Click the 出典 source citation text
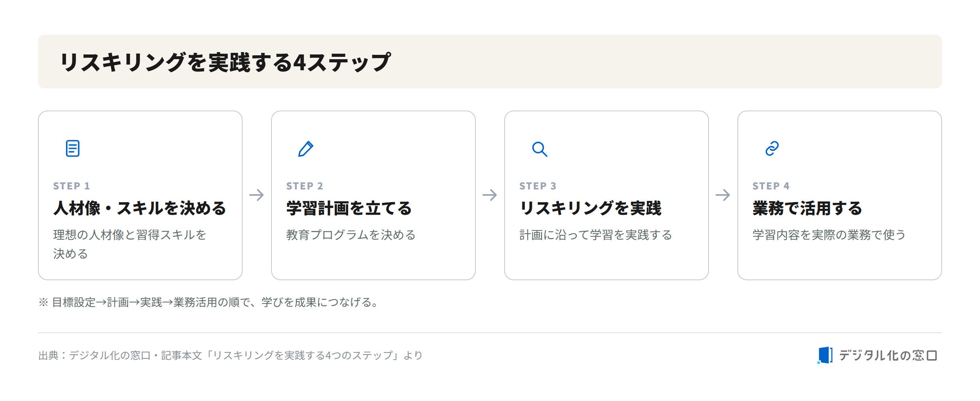 coord(230,355)
